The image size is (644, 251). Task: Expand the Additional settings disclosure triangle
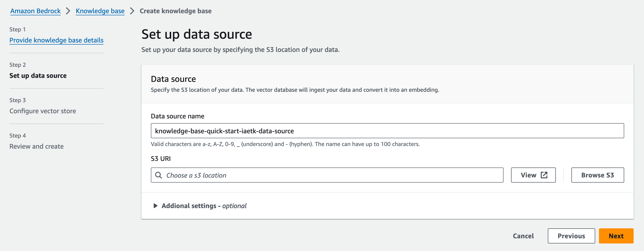coord(155,206)
